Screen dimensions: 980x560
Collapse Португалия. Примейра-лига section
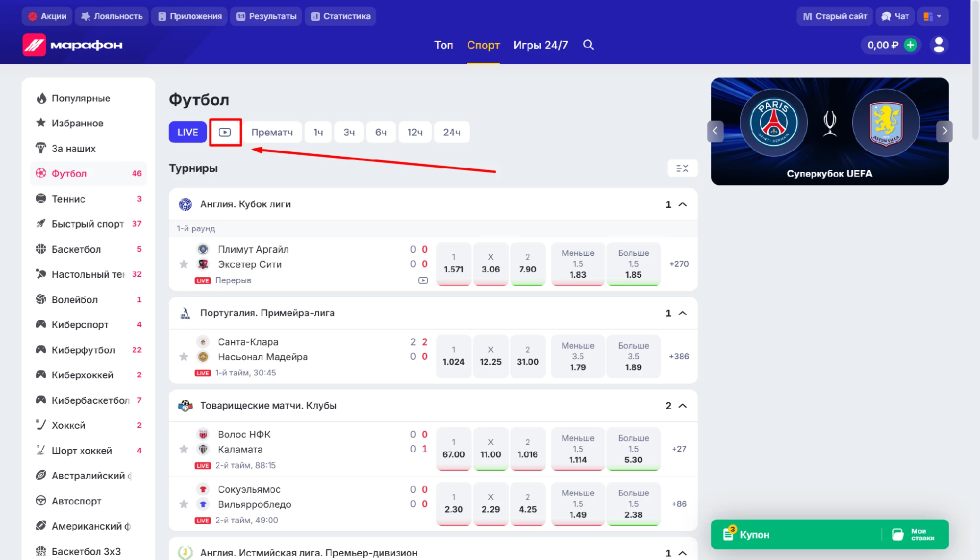(x=682, y=313)
